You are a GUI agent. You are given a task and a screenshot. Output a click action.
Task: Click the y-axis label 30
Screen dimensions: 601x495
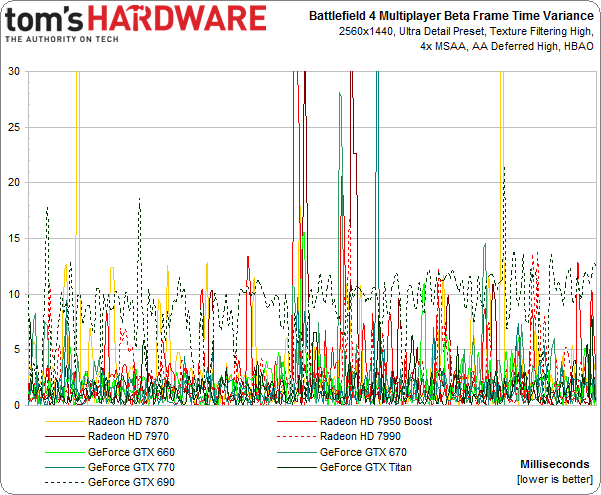14,71
